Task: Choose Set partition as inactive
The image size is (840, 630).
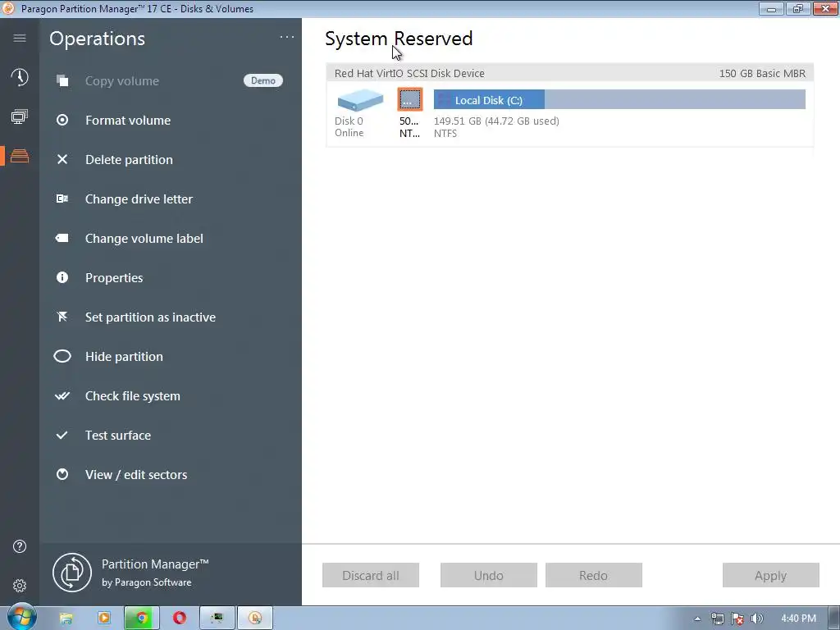Action: coord(150,317)
